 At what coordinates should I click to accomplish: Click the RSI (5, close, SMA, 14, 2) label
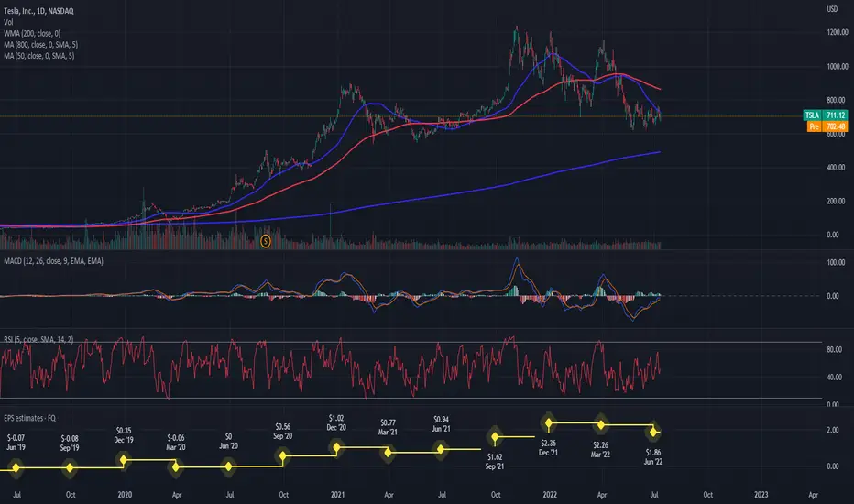(38, 339)
